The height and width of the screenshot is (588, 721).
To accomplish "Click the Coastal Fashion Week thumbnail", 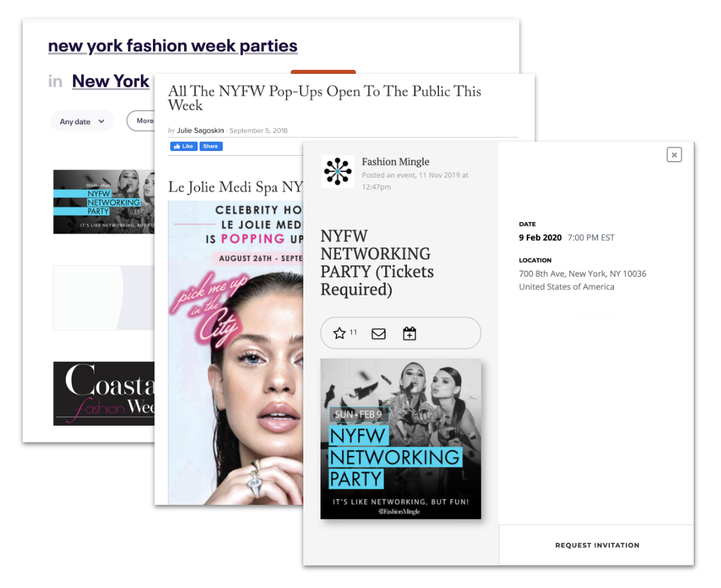I will [x=104, y=394].
